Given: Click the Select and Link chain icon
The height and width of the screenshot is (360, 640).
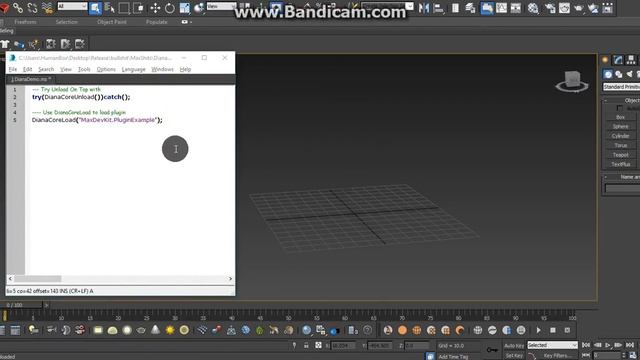Looking at the screenshot, I should coord(18,7).
